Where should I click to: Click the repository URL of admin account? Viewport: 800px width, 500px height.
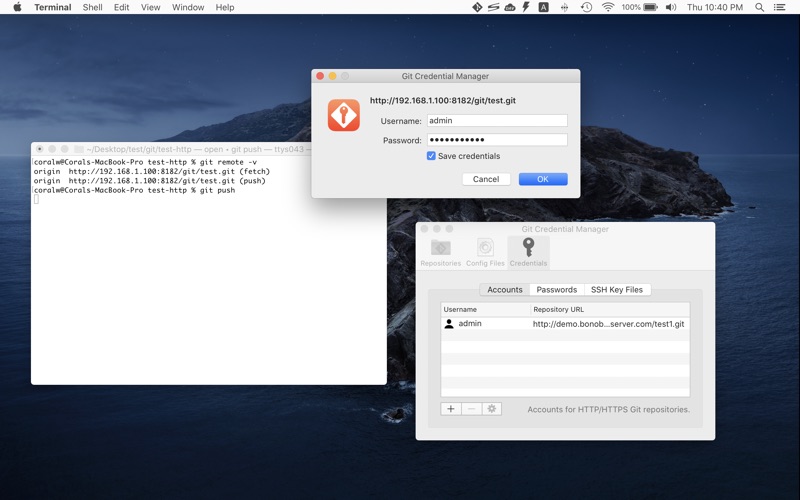608,323
